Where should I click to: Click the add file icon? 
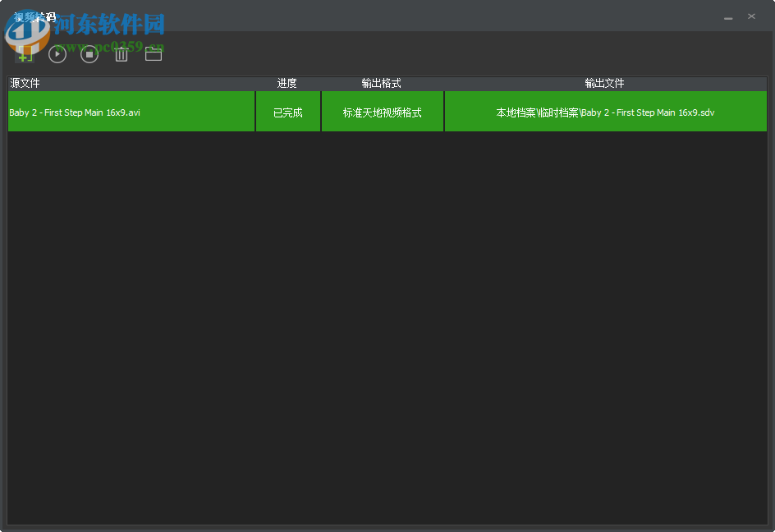pyautogui.click(x=25, y=54)
